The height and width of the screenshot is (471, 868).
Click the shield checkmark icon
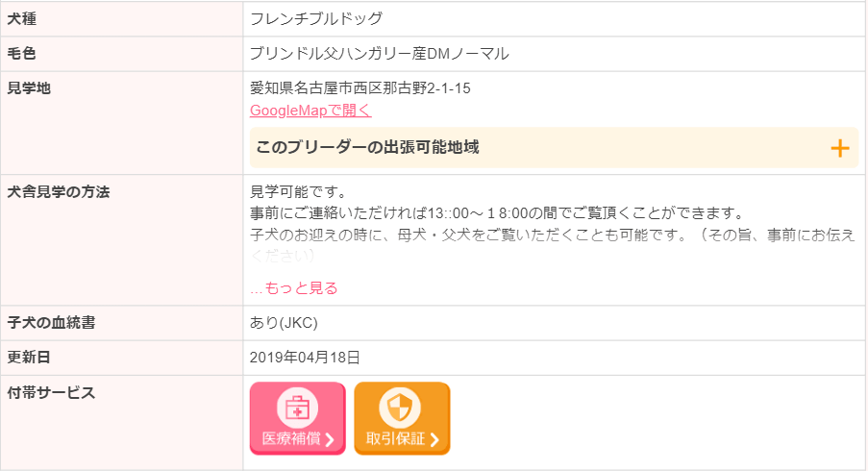pos(400,408)
